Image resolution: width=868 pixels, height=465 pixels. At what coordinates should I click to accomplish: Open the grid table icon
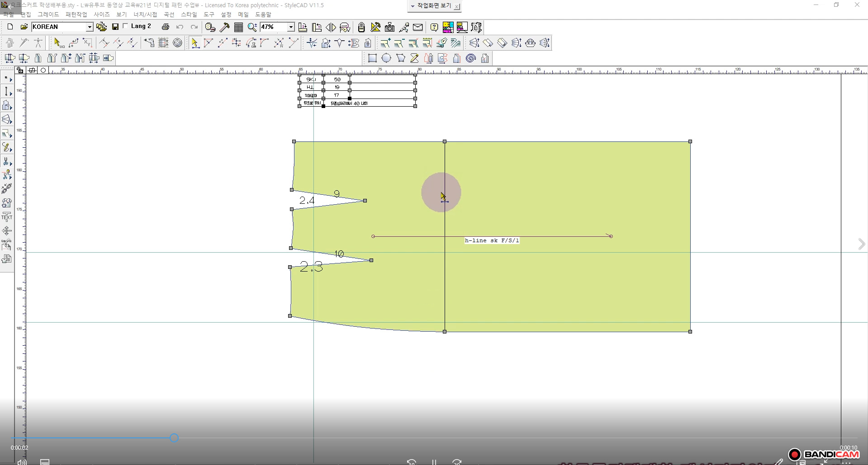point(238,27)
